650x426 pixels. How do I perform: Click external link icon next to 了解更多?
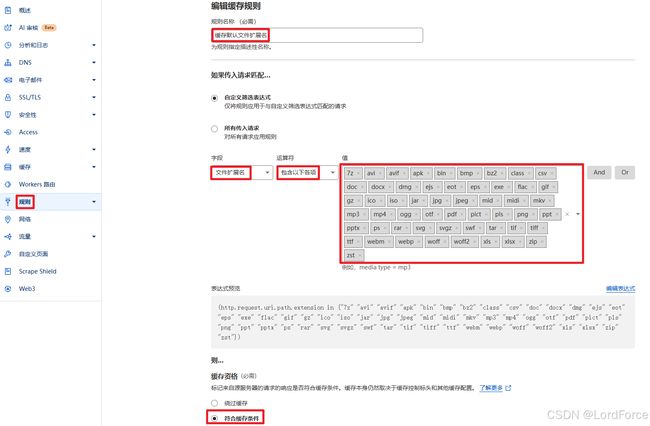(x=508, y=388)
